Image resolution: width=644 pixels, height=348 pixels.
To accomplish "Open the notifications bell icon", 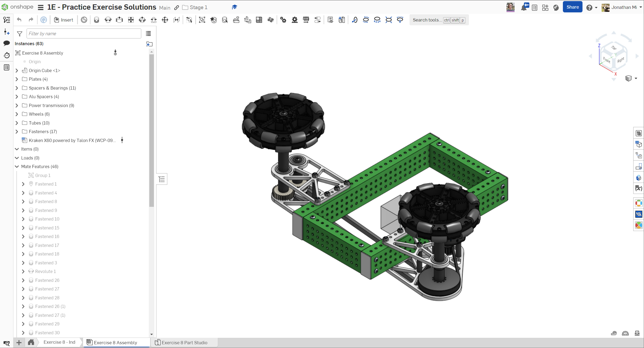I will click(524, 8).
